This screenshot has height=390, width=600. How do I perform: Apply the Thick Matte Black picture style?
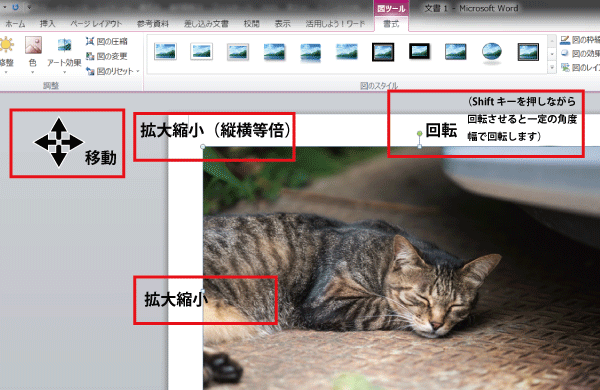coord(419,51)
